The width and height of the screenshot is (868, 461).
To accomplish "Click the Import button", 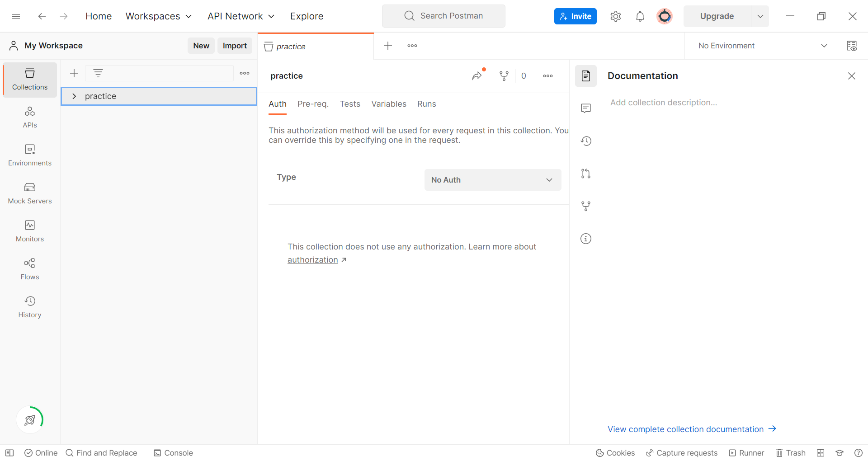I will (235, 46).
